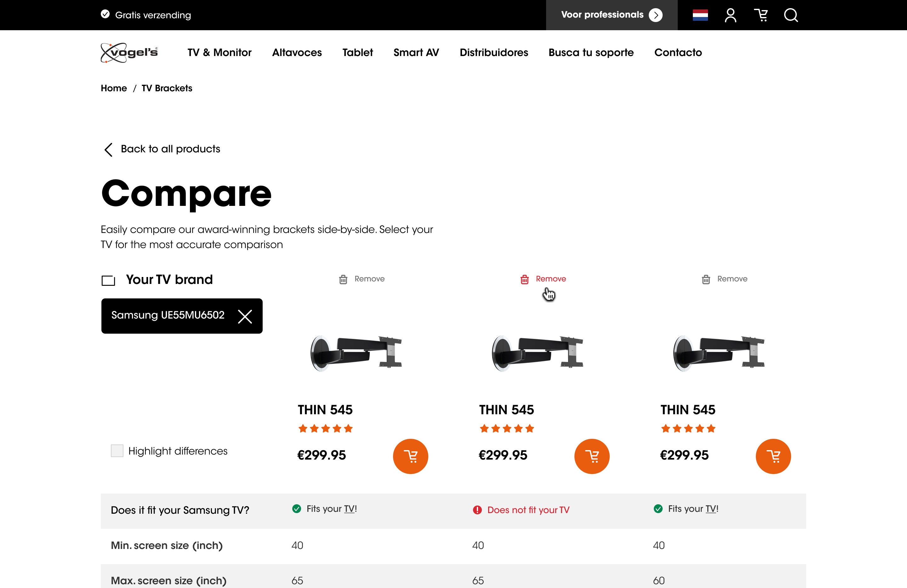
Task: Open the TV & Monitor menu
Action: pos(219,53)
